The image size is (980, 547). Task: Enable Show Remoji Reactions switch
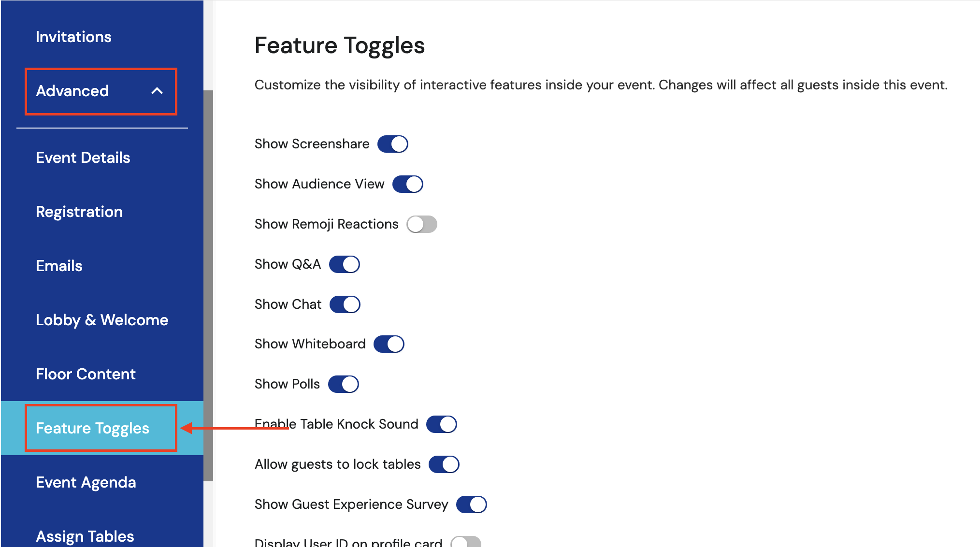[x=421, y=224]
